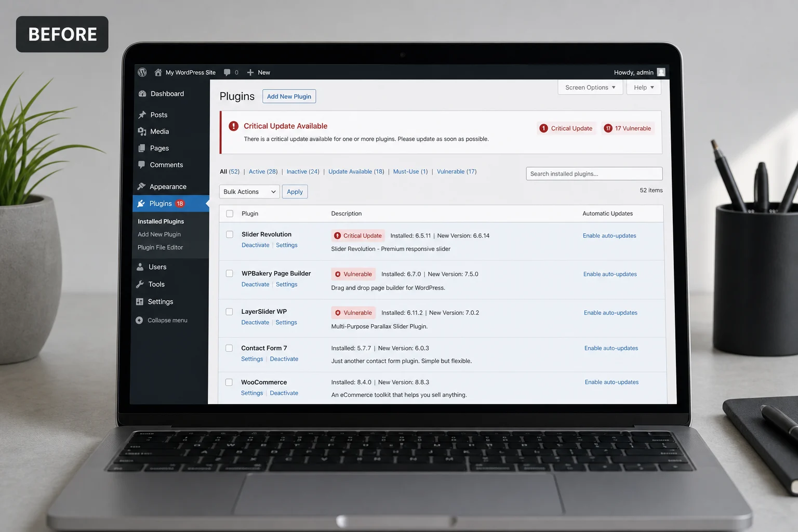798x532 pixels.
Task: Open the site home icon
Action: (x=158, y=72)
